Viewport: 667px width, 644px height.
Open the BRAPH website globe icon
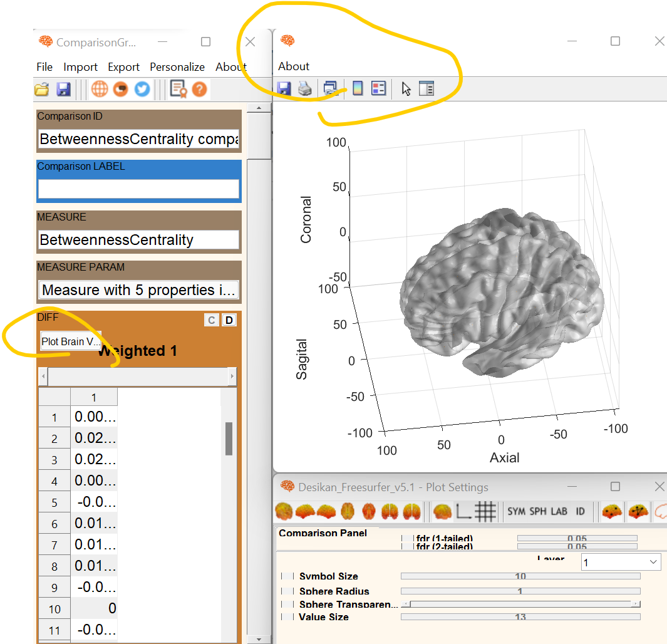click(100, 89)
